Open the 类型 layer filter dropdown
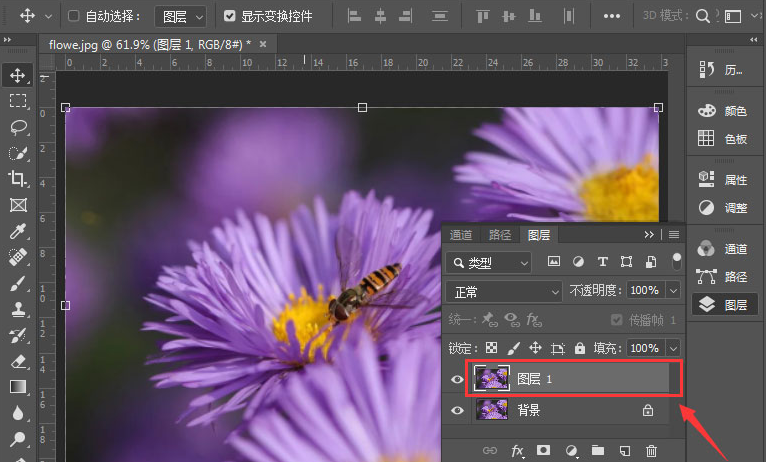This screenshot has height=462, width=766. click(488, 263)
